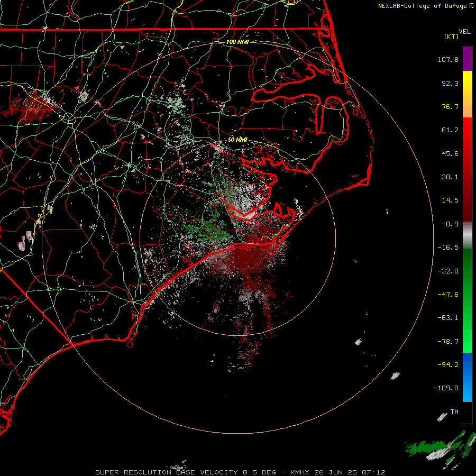The image size is (476, 476).
Task: Click the TH label at the scale bottom
Action: click(x=454, y=412)
